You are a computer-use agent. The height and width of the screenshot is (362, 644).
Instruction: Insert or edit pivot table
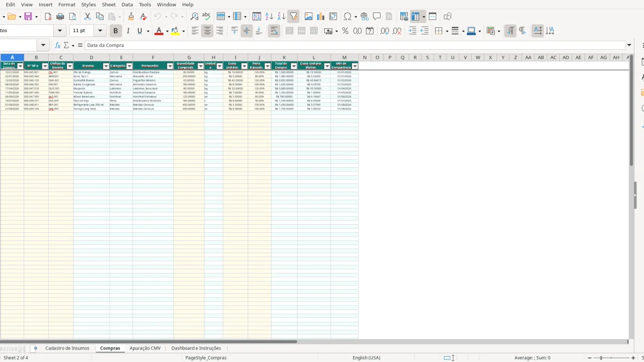333,17
